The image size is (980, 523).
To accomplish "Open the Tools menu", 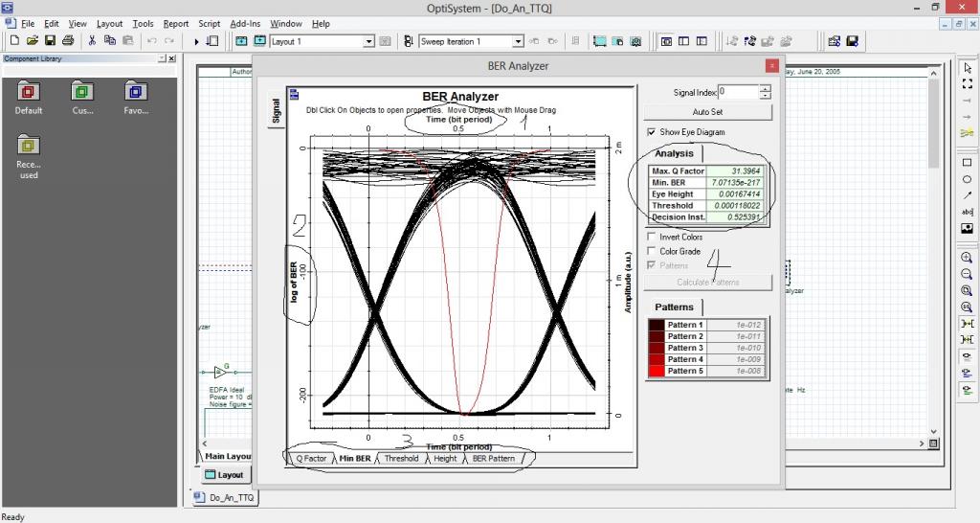I will point(143,23).
